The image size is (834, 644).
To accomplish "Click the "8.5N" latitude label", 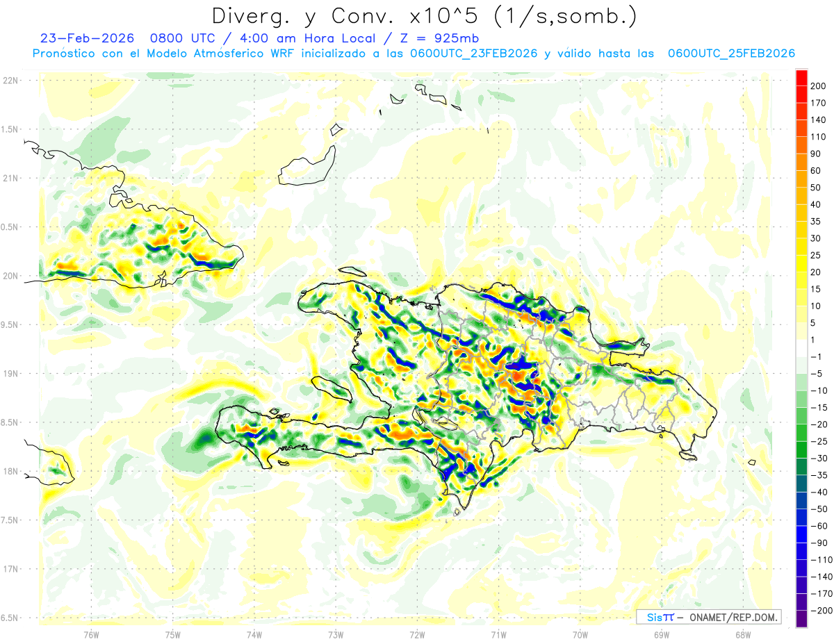I will point(10,422).
